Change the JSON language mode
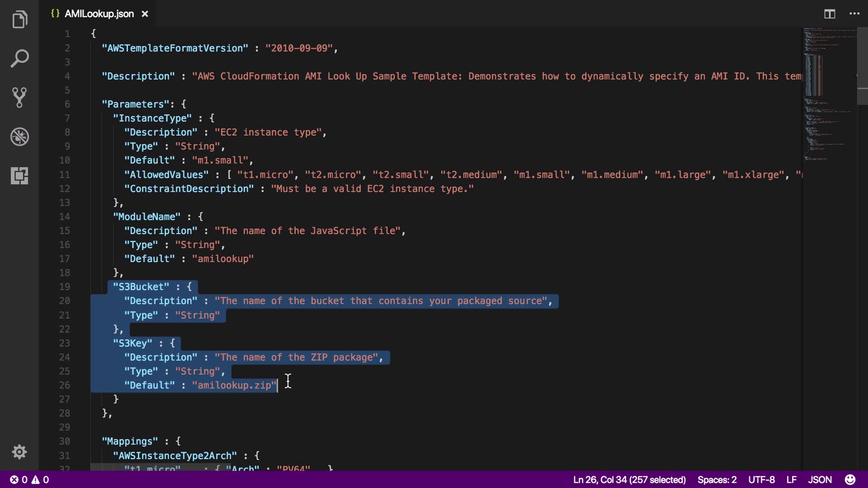This screenshot has width=868, height=488. click(820, 479)
